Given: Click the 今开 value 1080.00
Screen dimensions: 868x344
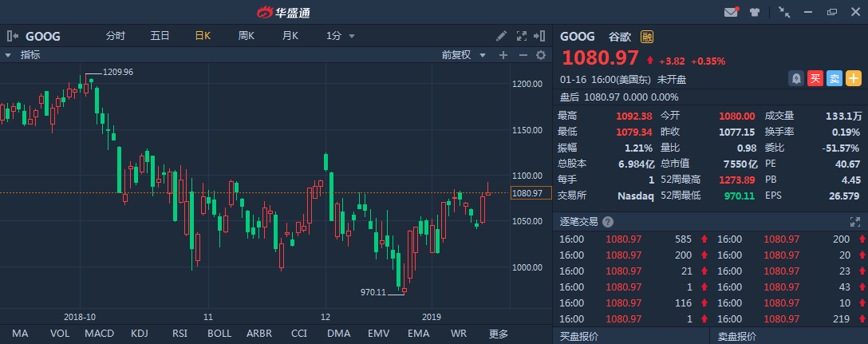Looking at the screenshot, I should (737, 117).
